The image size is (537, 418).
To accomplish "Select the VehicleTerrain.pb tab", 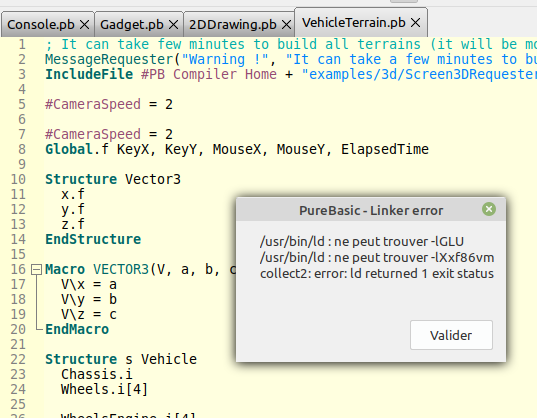I will 353,23.
